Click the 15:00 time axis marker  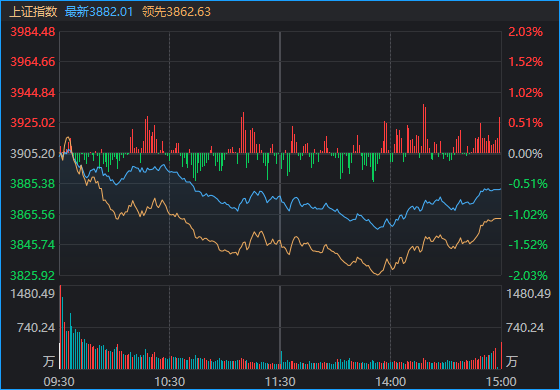pyautogui.click(x=500, y=382)
